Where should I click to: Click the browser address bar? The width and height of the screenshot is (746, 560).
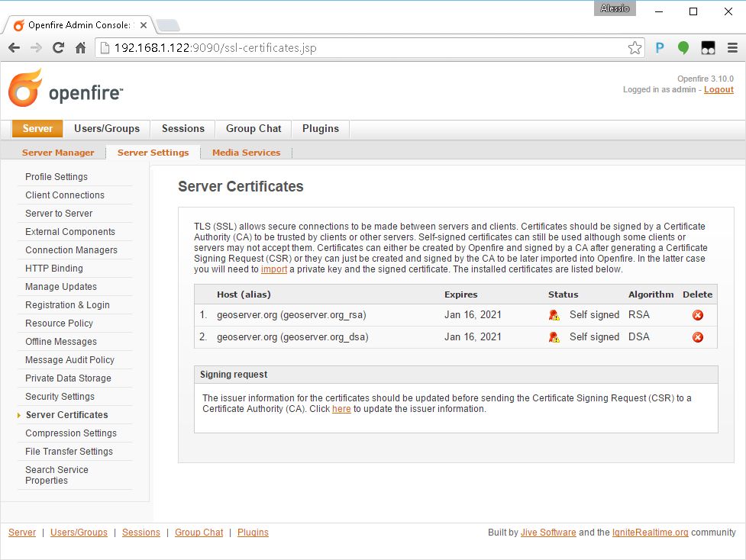click(367, 48)
